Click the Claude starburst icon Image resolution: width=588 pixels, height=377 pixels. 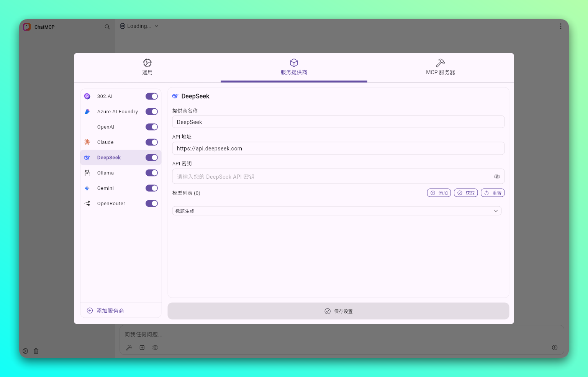(x=87, y=142)
